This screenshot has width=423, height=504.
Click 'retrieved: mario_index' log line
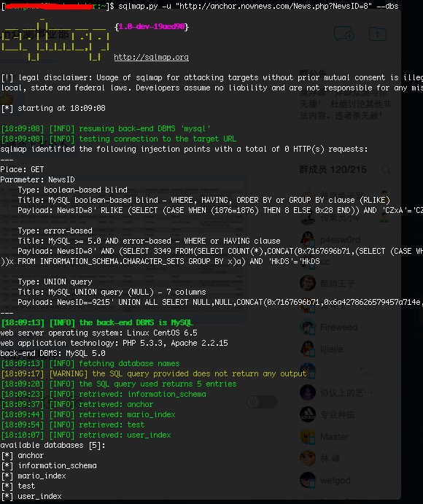click(x=88, y=414)
